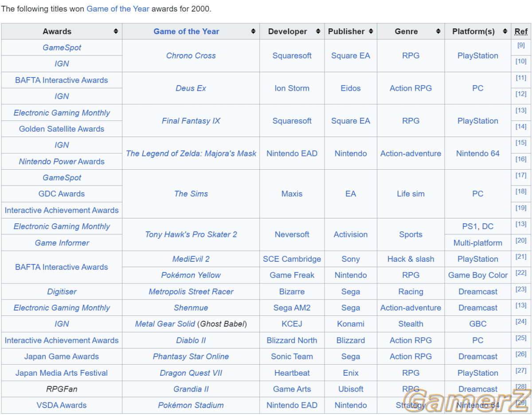Open Ubisoft publisher link
The width and height of the screenshot is (532, 416).
point(351,389)
